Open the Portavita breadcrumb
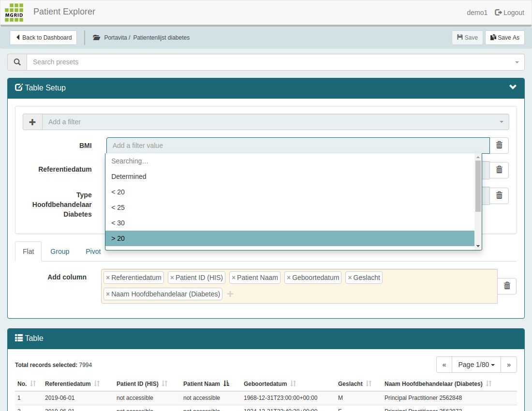This screenshot has height=411, width=532. pyautogui.click(x=116, y=38)
